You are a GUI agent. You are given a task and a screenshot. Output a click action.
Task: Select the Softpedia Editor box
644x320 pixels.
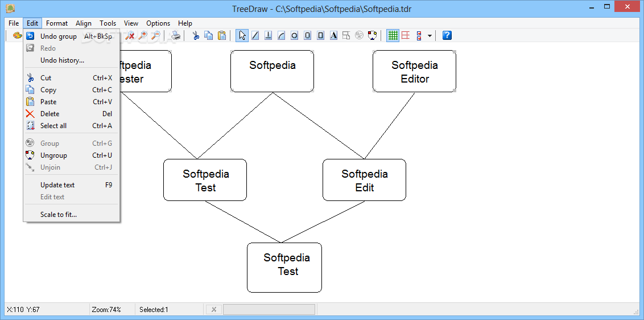point(414,71)
